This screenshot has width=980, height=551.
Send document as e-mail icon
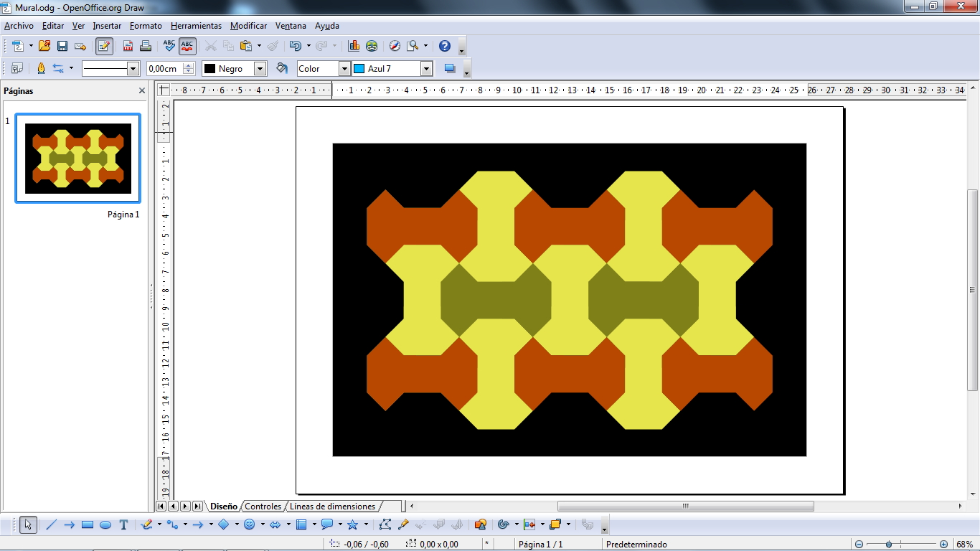80,46
